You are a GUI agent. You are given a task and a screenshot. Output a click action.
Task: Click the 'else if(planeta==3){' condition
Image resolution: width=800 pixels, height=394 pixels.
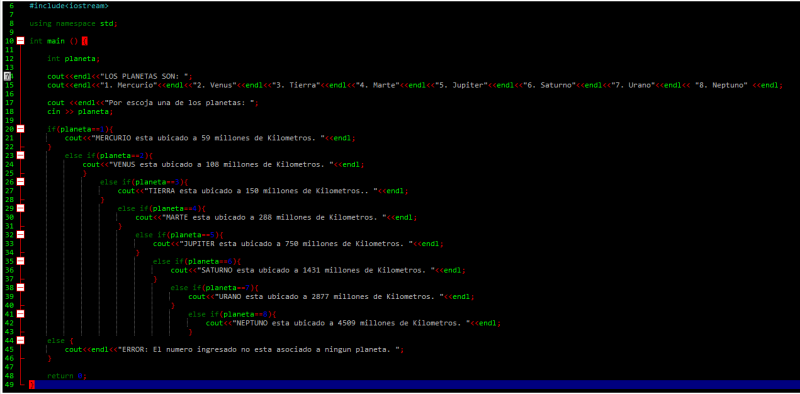[144, 182]
